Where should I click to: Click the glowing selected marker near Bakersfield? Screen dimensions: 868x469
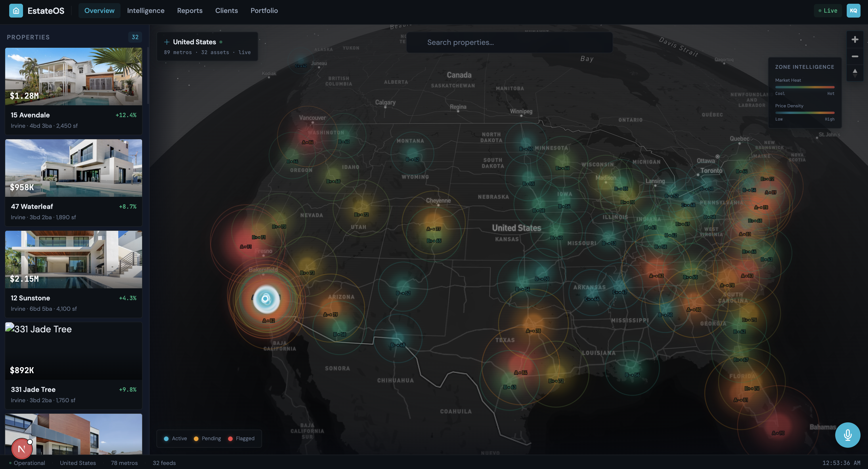click(x=266, y=299)
